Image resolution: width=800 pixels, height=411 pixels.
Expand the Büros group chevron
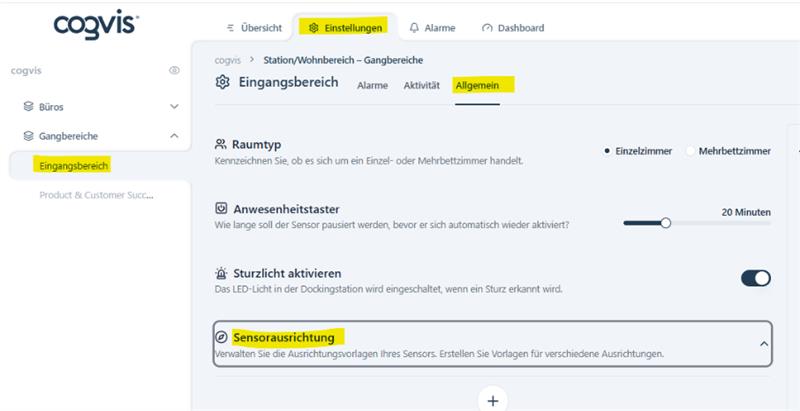click(x=174, y=106)
